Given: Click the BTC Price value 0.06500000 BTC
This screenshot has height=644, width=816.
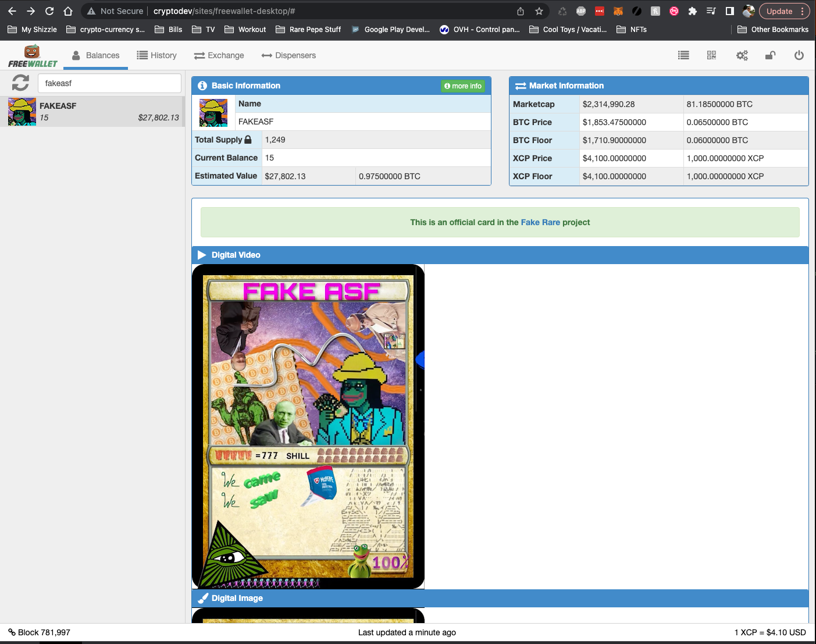Looking at the screenshot, I should (717, 122).
